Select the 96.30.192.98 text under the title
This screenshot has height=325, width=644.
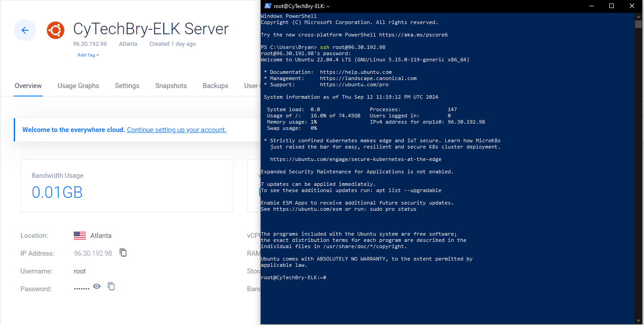click(90, 44)
